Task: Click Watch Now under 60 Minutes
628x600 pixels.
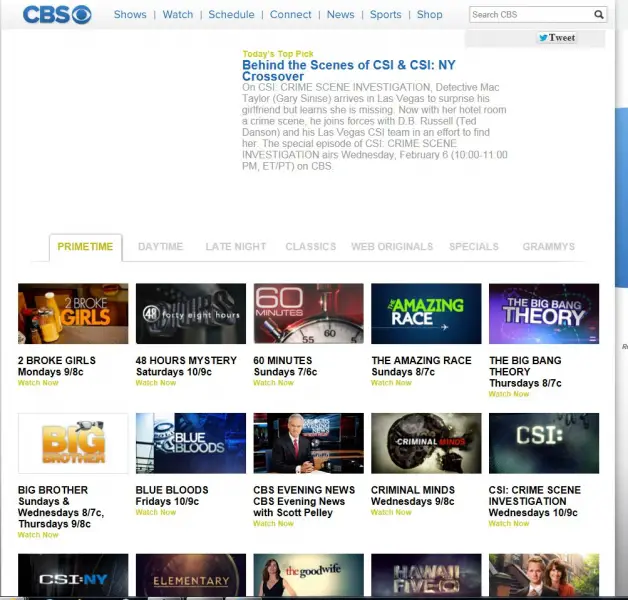Action: (x=274, y=383)
